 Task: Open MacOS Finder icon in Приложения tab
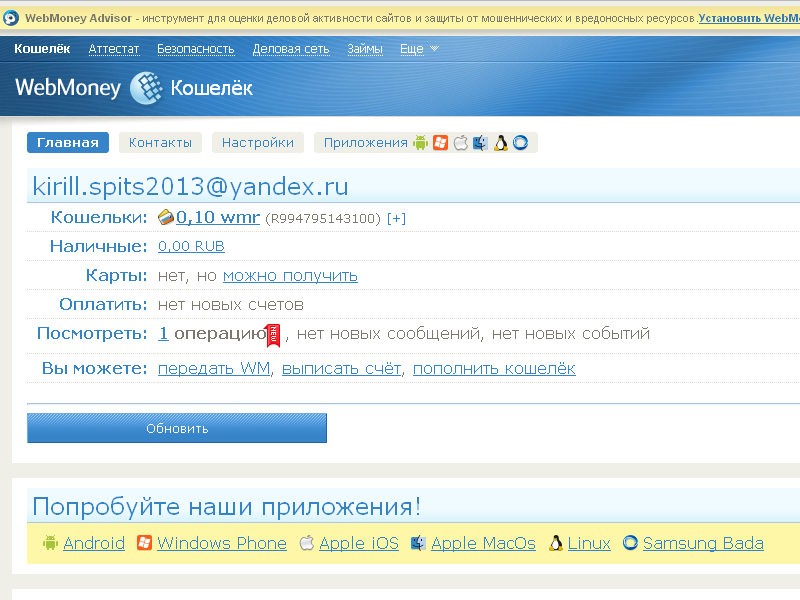[480, 143]
